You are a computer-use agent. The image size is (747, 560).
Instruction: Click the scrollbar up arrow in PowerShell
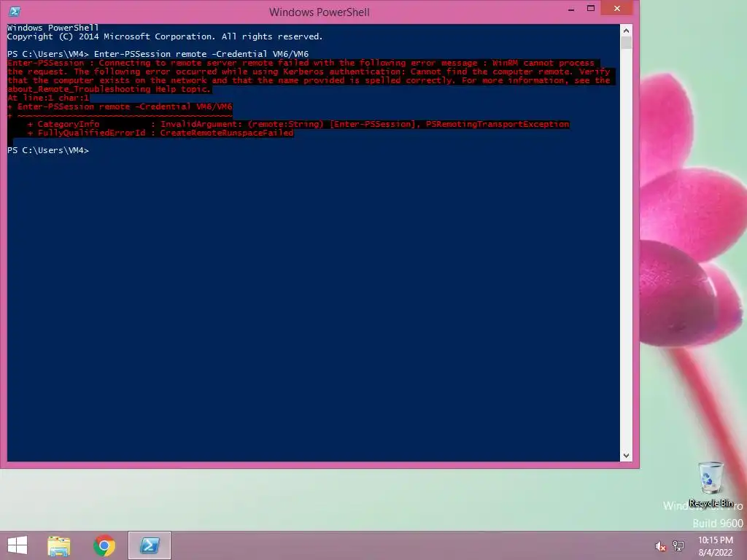point(626,31)
